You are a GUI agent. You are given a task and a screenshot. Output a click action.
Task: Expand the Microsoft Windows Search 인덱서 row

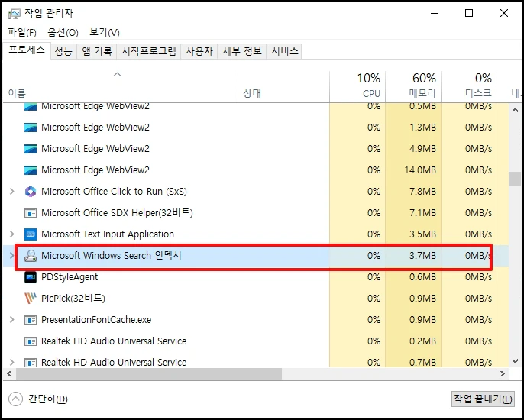[11, 256]
